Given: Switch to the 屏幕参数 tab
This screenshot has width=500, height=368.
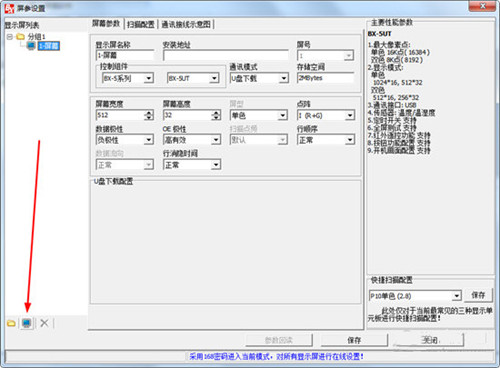Looking at the screenshot, I should pos(106,23).
